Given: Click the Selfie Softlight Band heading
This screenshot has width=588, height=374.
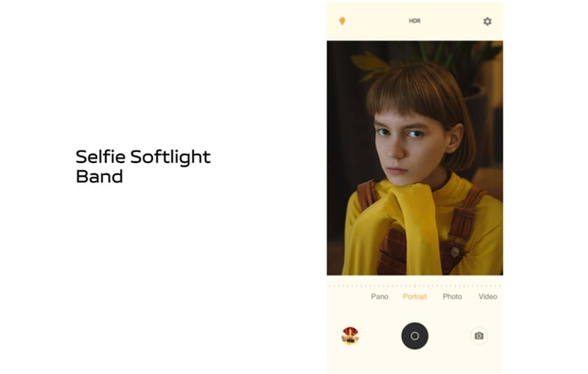Looking at the screenshot, I should [143, 166].
